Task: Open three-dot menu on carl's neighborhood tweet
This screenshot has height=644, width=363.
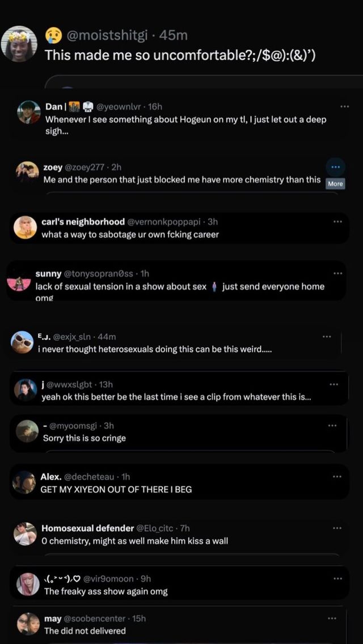Action: point(338,221)
